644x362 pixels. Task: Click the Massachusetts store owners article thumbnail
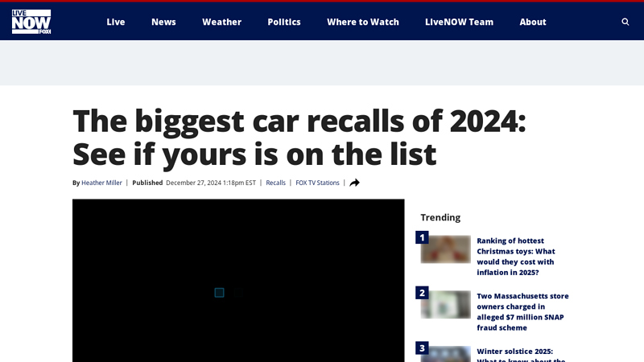coord(446,305)
